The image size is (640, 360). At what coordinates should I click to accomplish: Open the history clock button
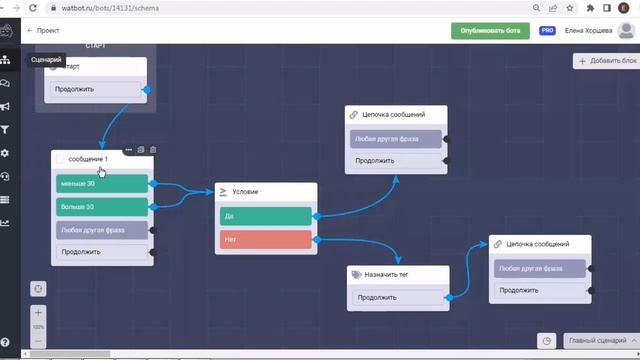click(547, 341)
